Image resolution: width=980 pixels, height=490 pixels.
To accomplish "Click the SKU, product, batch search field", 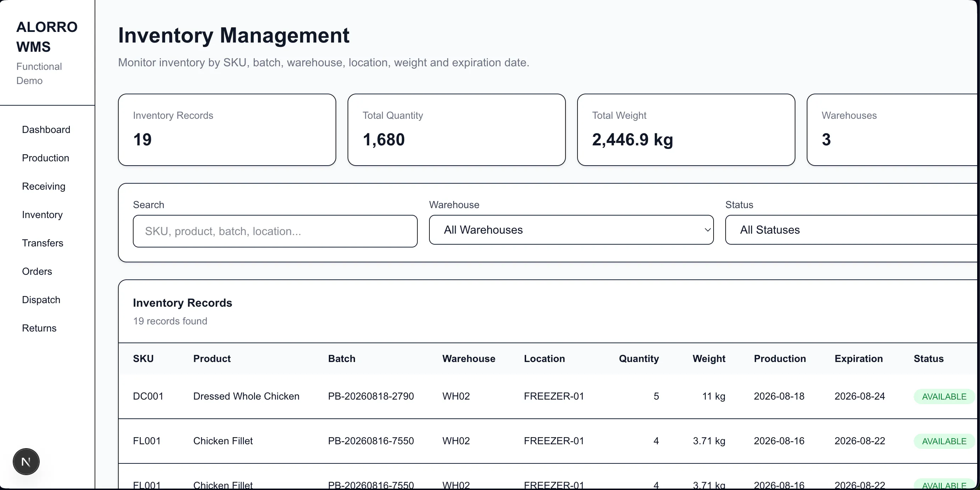I will pos(275,231).
